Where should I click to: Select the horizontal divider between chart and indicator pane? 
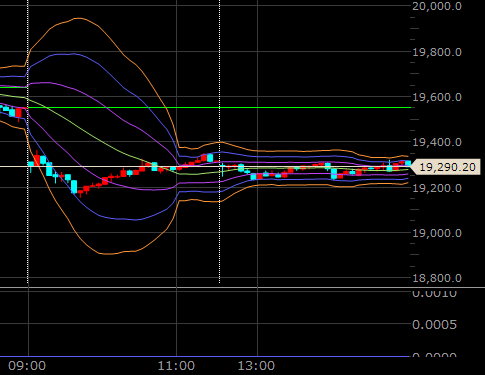point(242,287)
